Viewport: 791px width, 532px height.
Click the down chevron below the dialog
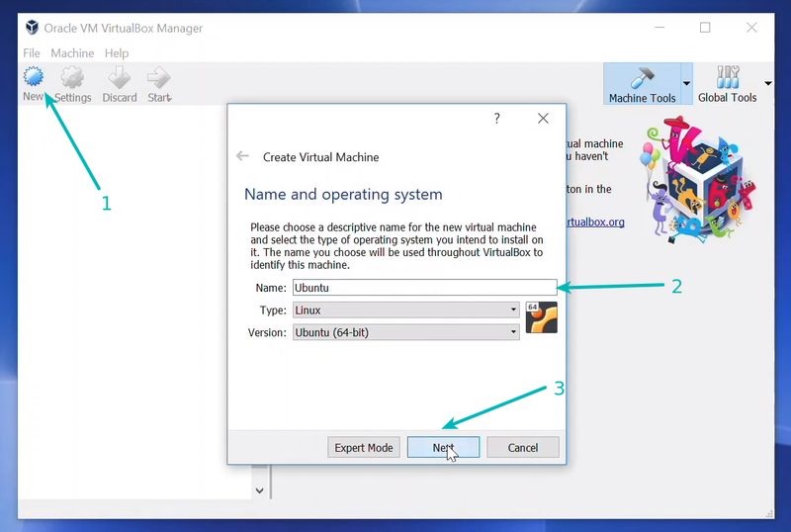[x=259, y=490]
